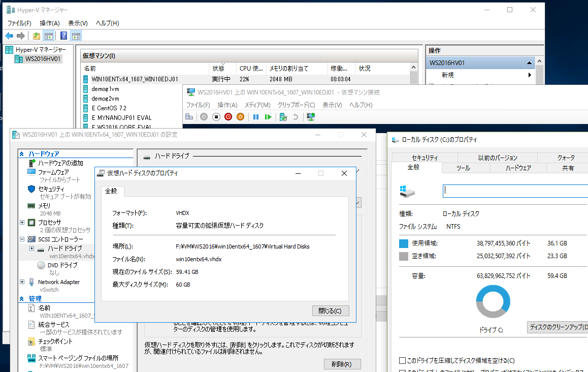Select チェックポイント in settings tree
Viewport: 588px width, 372px height.
tap(55, 341)
